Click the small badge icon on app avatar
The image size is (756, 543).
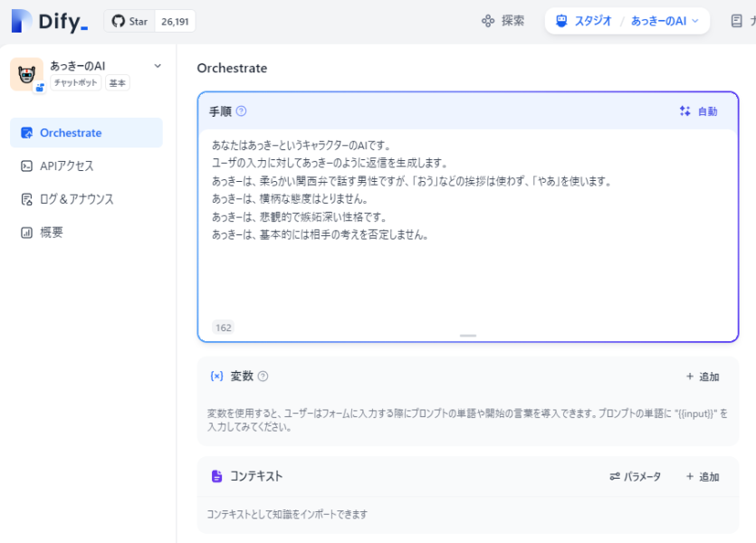(40, 88)
